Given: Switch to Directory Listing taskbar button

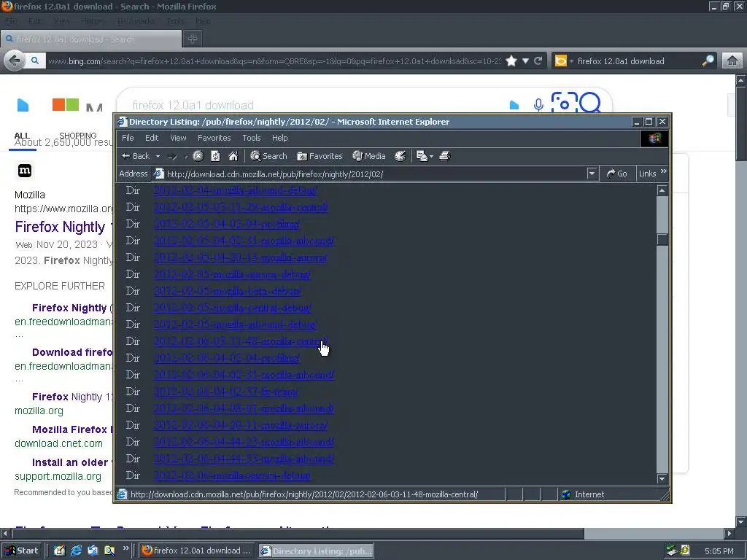Looking at the screenshot, I should [317, 551].
